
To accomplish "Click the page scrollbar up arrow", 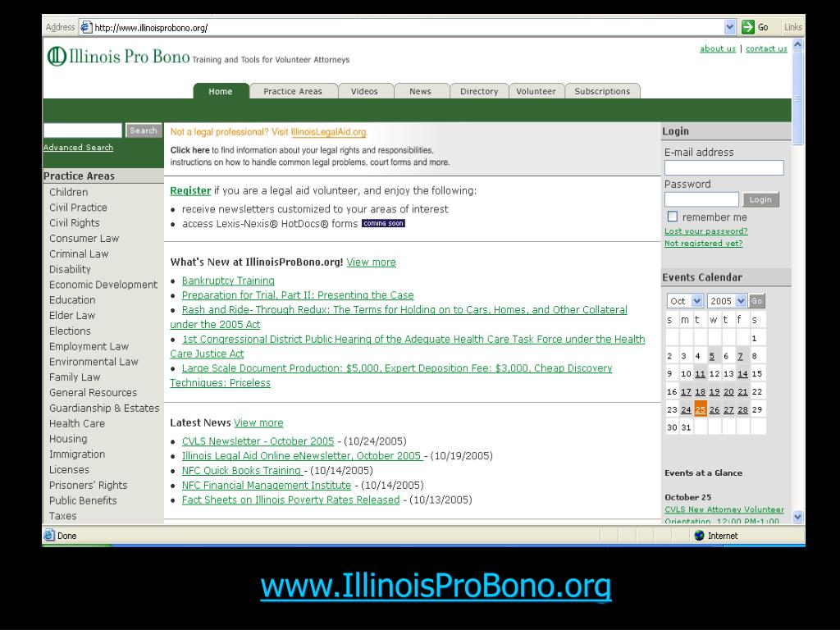I will pyautogui.click(x=797, y=45).
